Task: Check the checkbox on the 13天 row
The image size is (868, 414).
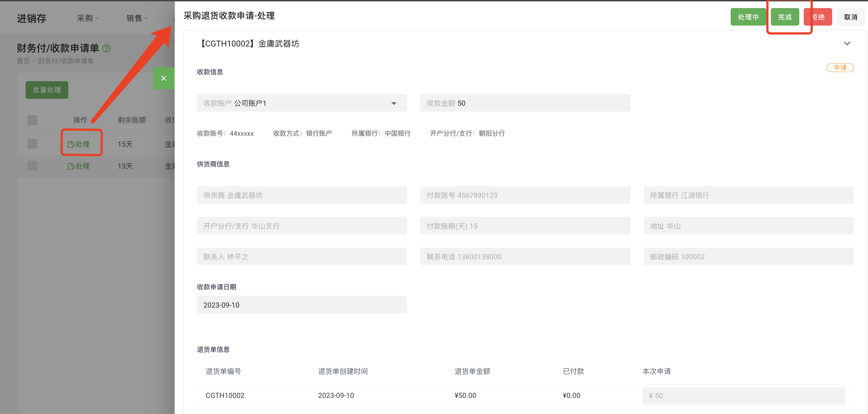Action: [x=32, y=166]
